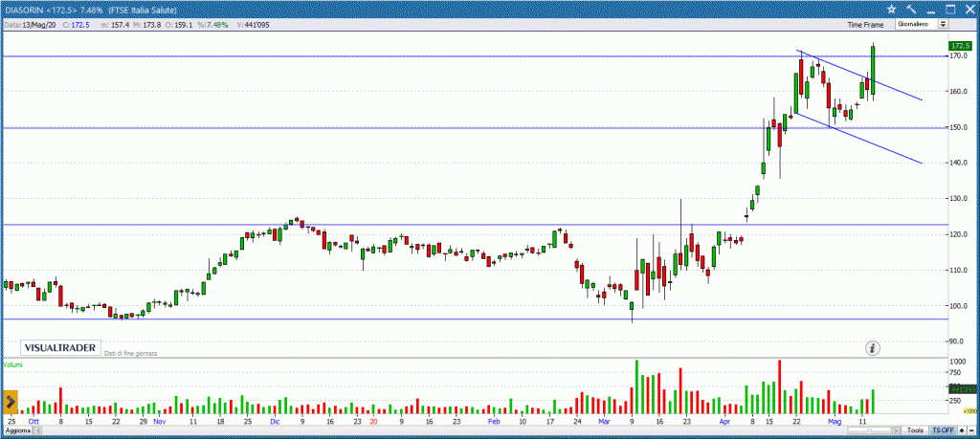Zoom out with the minus button
Image resolution: width=980 pixels, height=439 pixels.
coord(970,431)
